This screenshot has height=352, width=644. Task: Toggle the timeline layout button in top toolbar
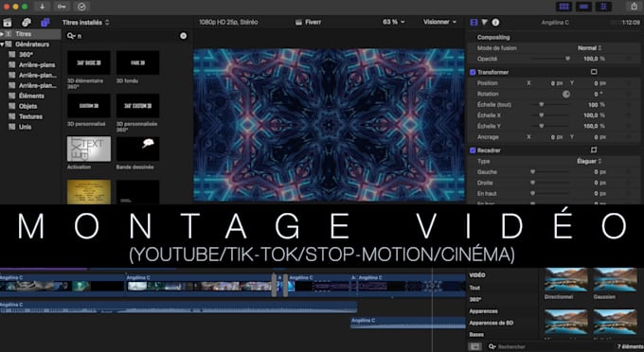coord(584,7)
